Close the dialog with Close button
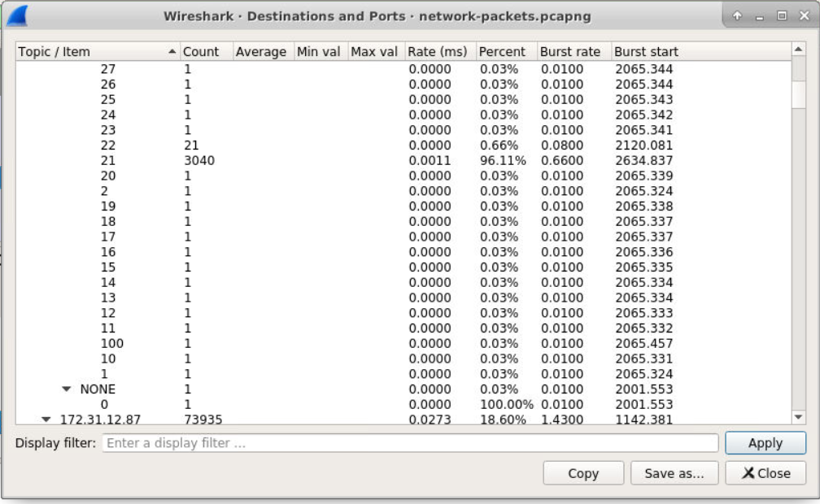Image resolution: width=820 pixels, height=504 pixels. pyautogui.click(x=765, y=473)
